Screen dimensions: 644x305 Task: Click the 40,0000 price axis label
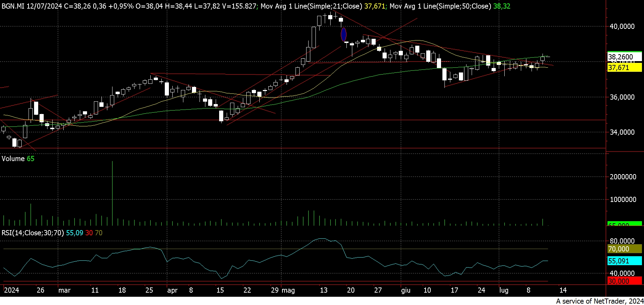[x=622, y=26]
